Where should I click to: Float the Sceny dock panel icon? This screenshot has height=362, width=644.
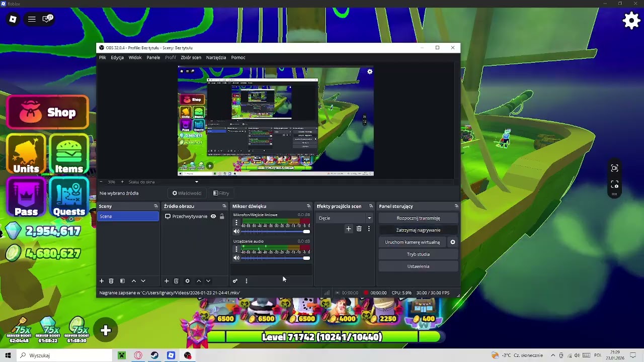155,206
